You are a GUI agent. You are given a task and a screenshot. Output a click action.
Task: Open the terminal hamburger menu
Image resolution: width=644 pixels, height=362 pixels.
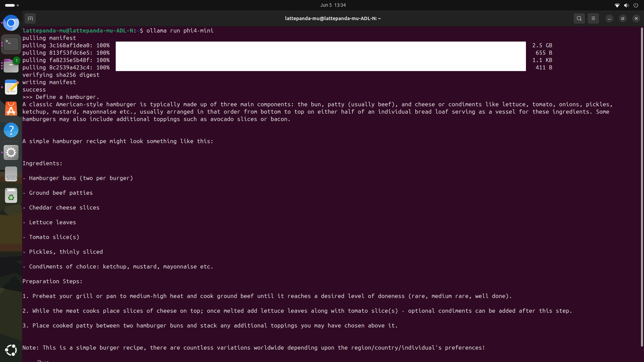click(x=593, y=18)
